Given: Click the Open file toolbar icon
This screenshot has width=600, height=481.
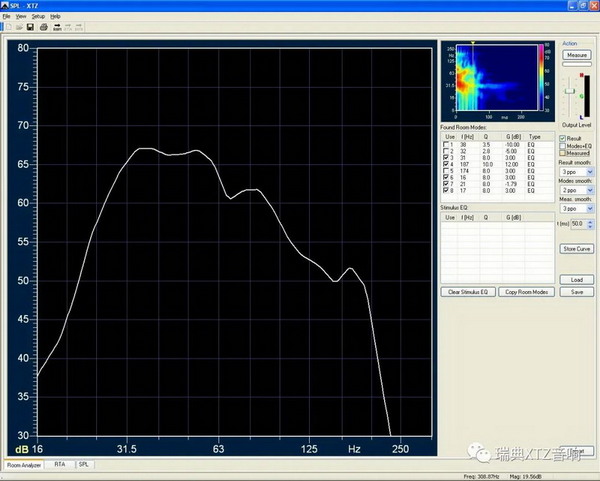Looking at the screenshot, I should (x=19, y=27).
